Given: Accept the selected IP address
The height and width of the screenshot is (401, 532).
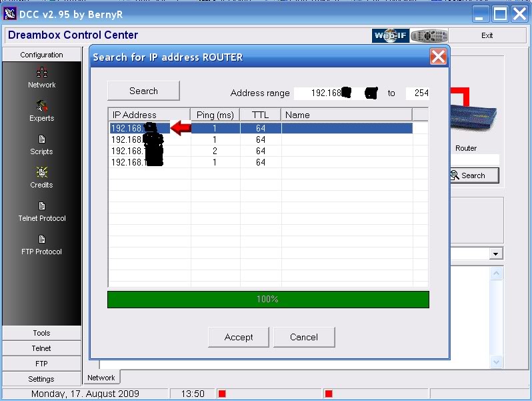Looking at the screenshot, I should coord(239,337).
